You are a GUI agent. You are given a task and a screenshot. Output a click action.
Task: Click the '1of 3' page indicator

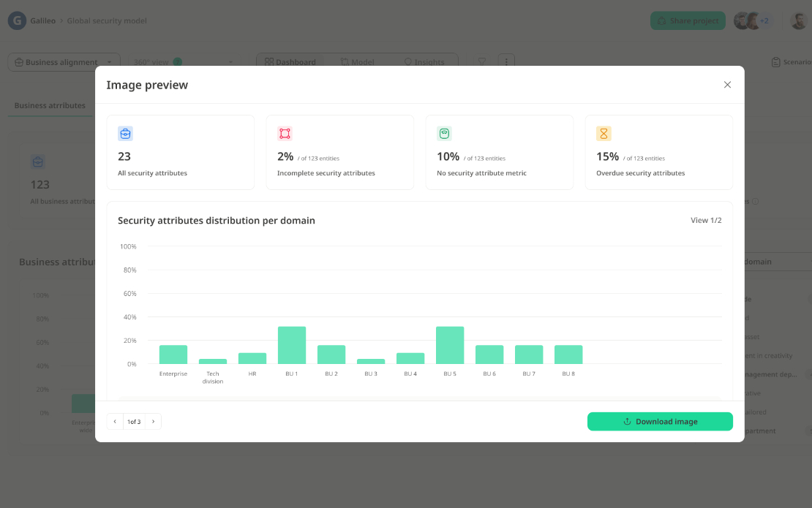pos(134,422)
